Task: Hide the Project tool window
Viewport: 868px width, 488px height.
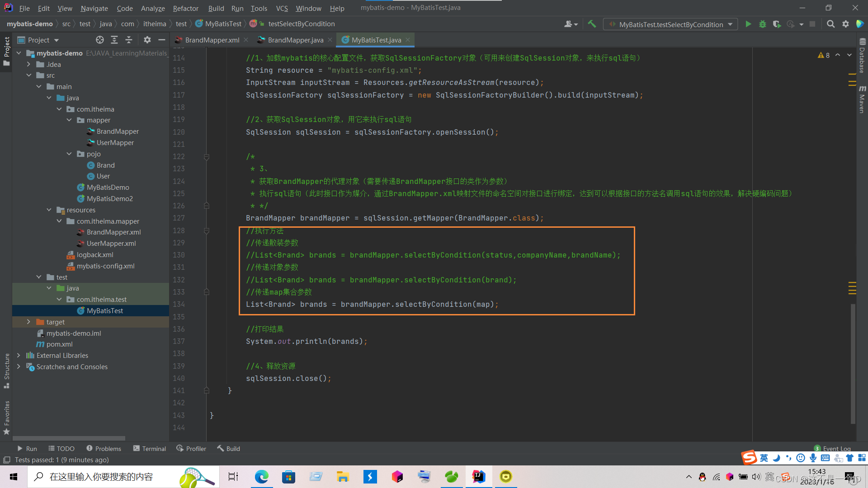Action: tap(161, 40)
